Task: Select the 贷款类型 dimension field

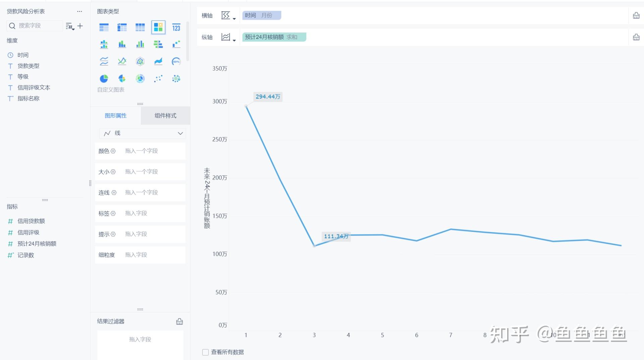Action: coord(28,66)
